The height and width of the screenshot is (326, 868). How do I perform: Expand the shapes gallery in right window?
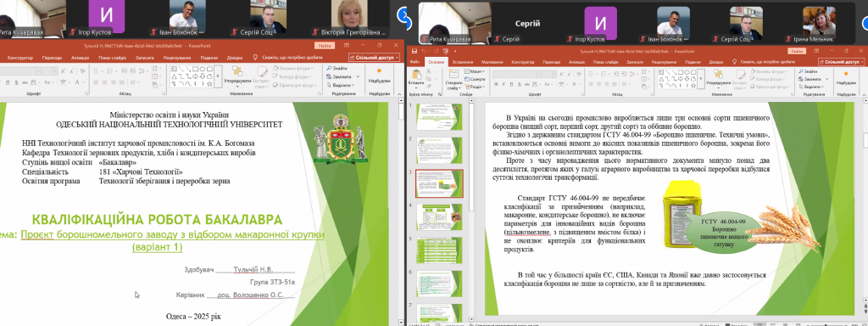click(x=701, y=79)
